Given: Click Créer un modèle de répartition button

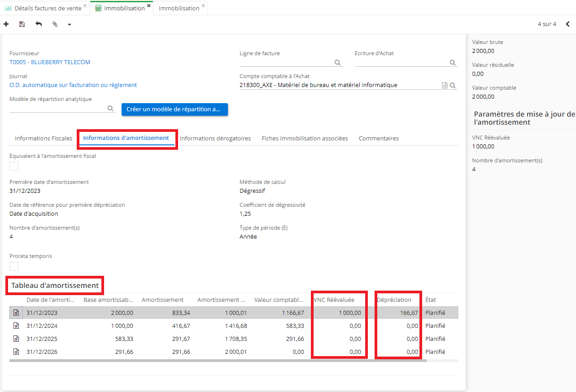Looking at the screenshot, I should (175, 109).
